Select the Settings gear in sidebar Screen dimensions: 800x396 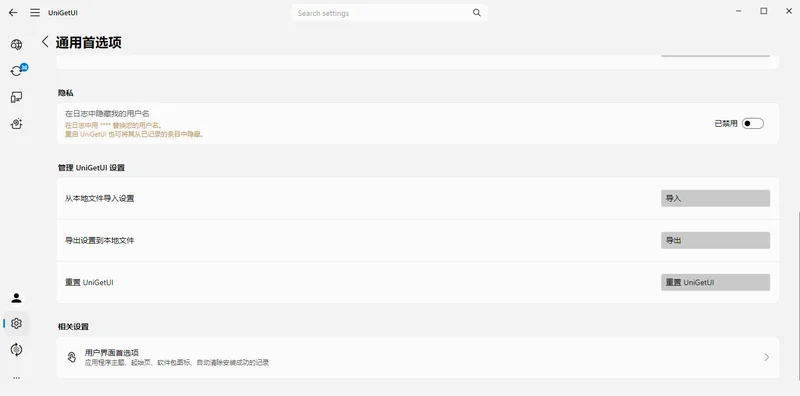pos(16,324)
